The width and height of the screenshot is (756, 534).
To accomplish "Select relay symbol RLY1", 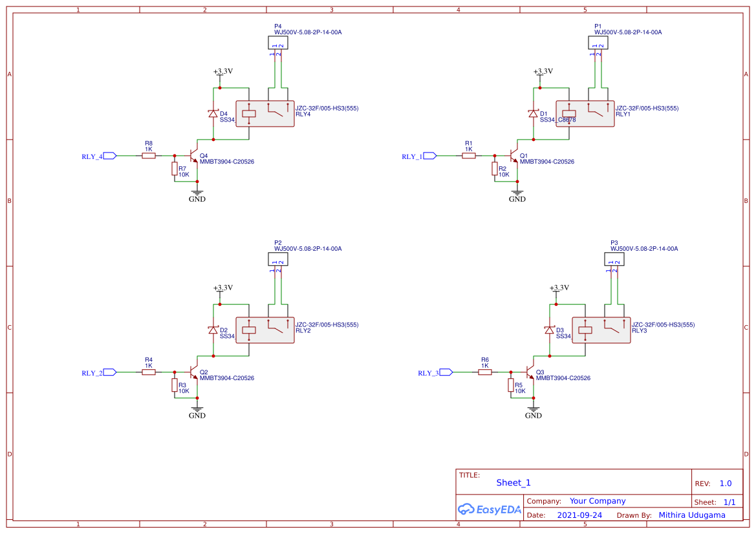I will [584, 112].
